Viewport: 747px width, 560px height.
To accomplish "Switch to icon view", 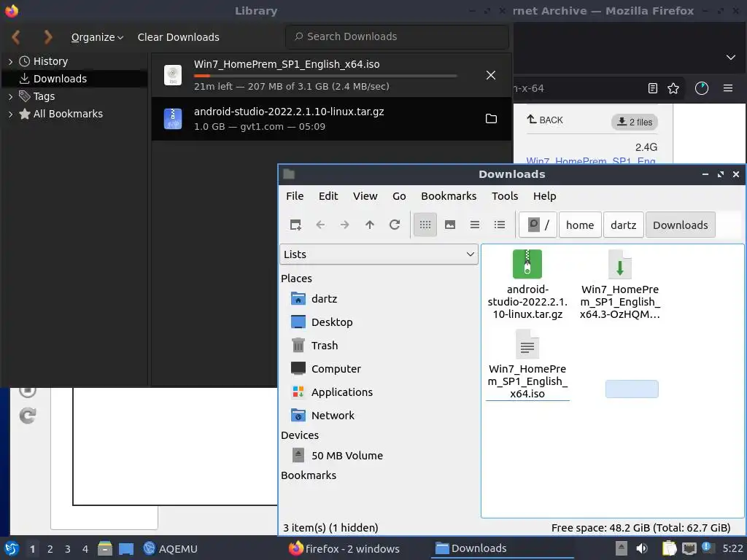I will [425, 225].
